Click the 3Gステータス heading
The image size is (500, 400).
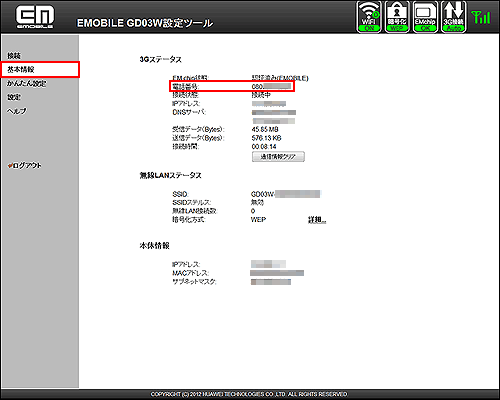(x=160, y=59)
